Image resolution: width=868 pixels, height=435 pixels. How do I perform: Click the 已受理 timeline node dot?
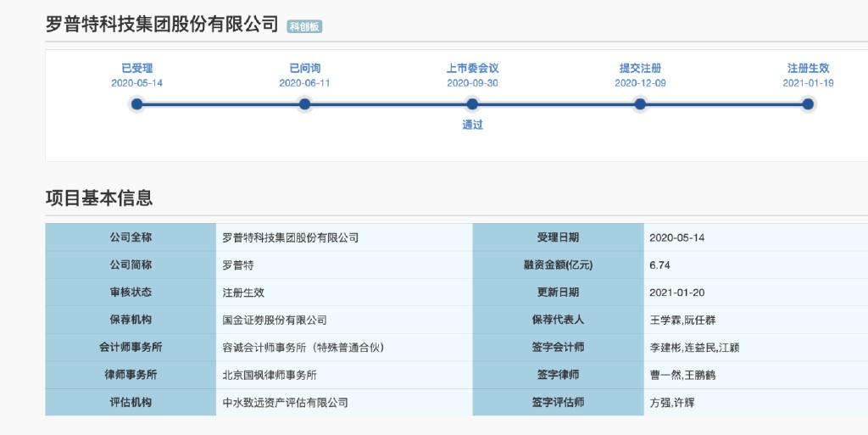coord(136,104)
